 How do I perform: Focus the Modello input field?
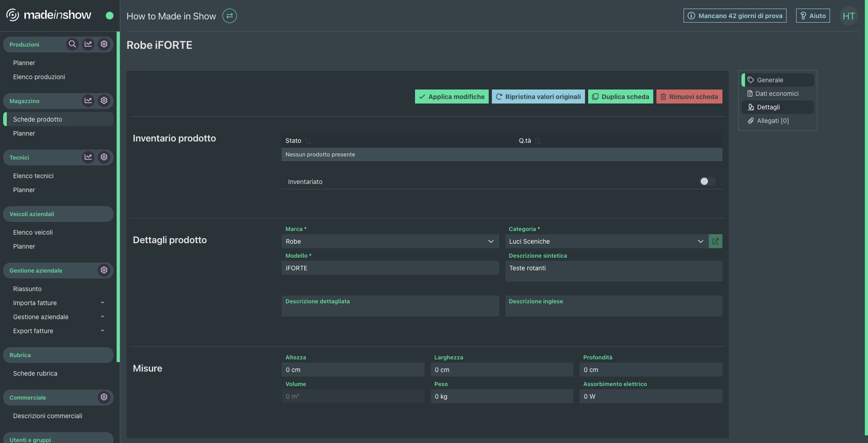click(x=390, y=268)
